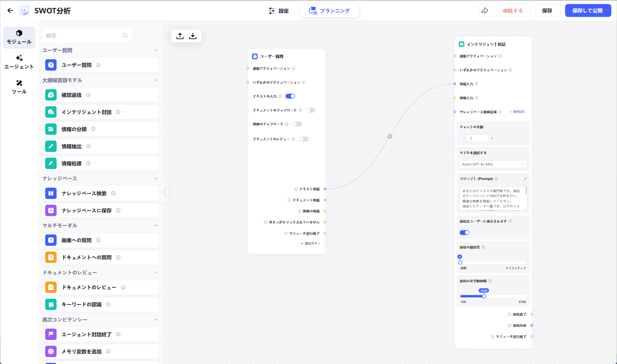Click the 追加ボタン button
The width and height of the screenshot is (617, 364).
tap(310, 243)
